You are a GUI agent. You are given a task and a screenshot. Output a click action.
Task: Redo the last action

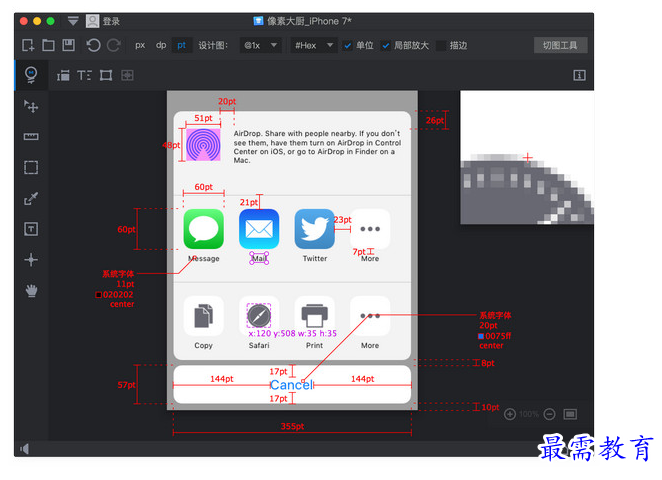coord(114,45)
